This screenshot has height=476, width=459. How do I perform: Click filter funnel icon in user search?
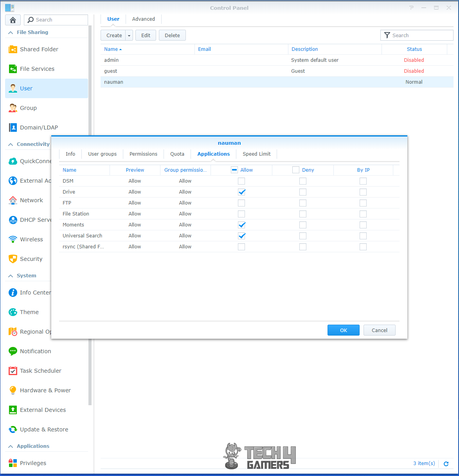(x=387, y=35)
